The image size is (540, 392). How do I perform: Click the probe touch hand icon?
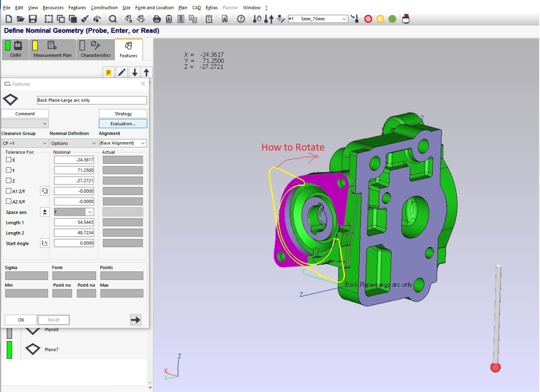(256, 19)
